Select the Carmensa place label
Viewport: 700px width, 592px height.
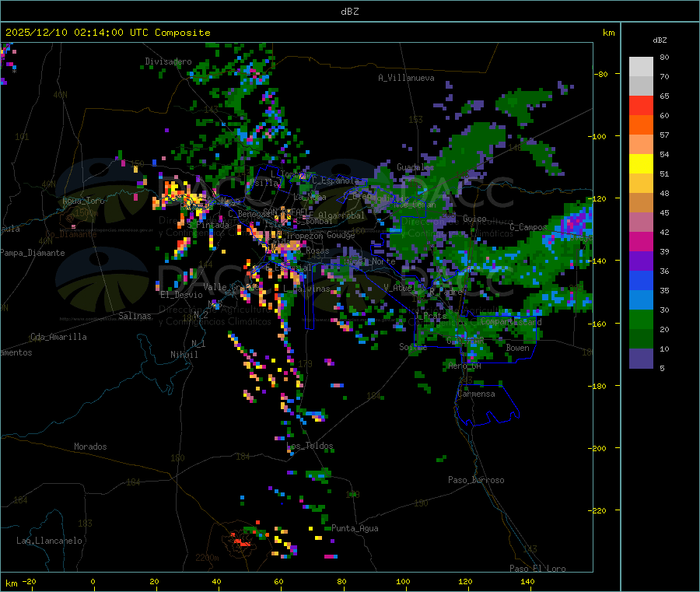[476, 394]
